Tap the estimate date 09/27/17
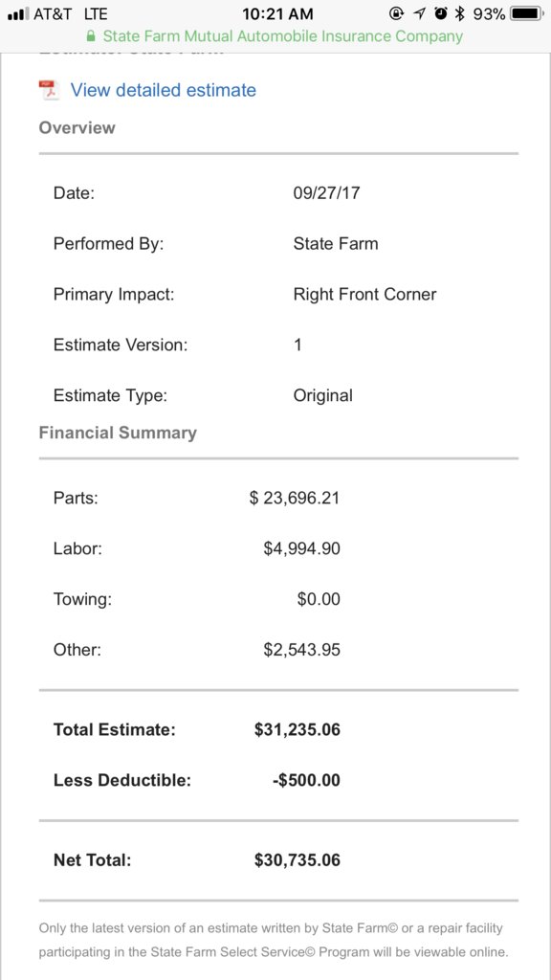Screen dimensions: 551x980 pyautogui.click(x=327, y=192)
